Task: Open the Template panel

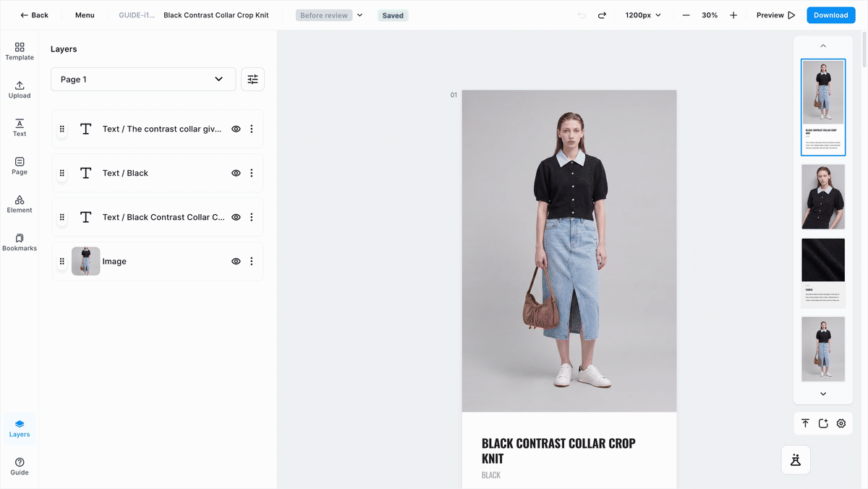Action: point(20,51)
